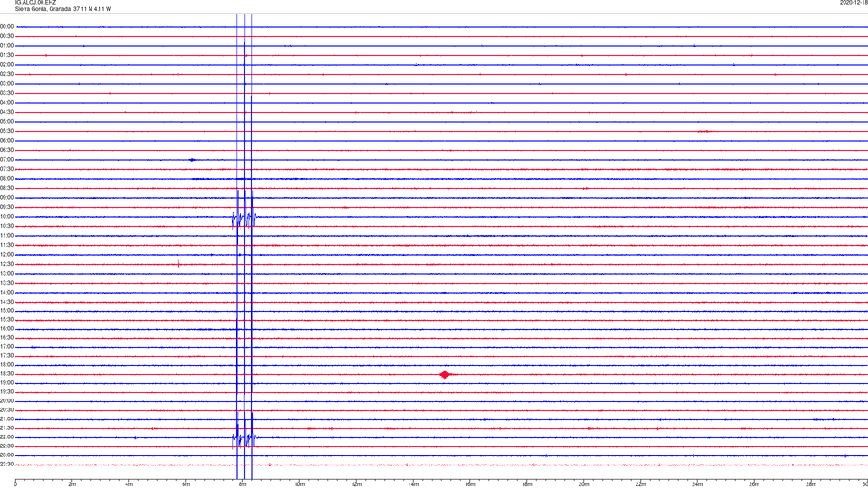This screenshot has width=868, height=488.
Task: Select the 23:00 trace time label
Action: 6,455
